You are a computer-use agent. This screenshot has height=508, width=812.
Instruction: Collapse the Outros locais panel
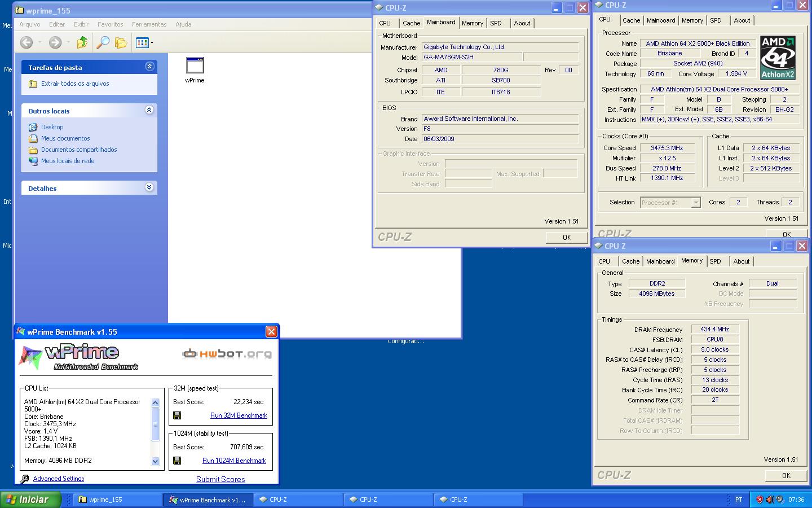[149, 110]
